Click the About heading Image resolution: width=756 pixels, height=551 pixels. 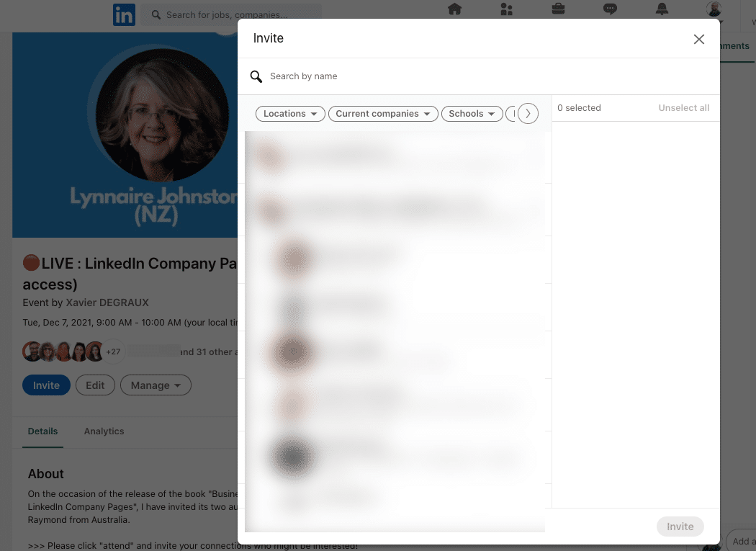46,474
